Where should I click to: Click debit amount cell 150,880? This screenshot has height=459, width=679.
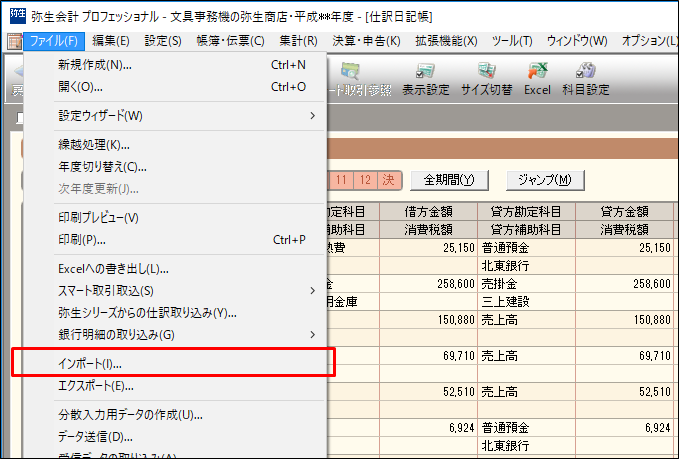click(428, 320)
